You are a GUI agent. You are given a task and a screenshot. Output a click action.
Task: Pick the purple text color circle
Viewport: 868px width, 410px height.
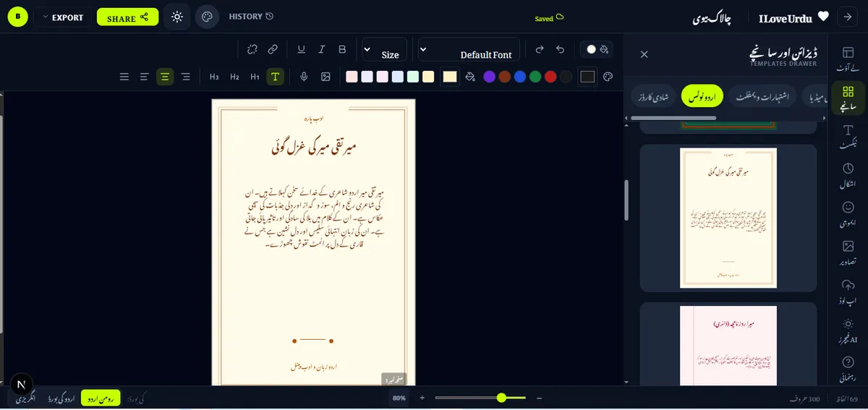(489, 77)
